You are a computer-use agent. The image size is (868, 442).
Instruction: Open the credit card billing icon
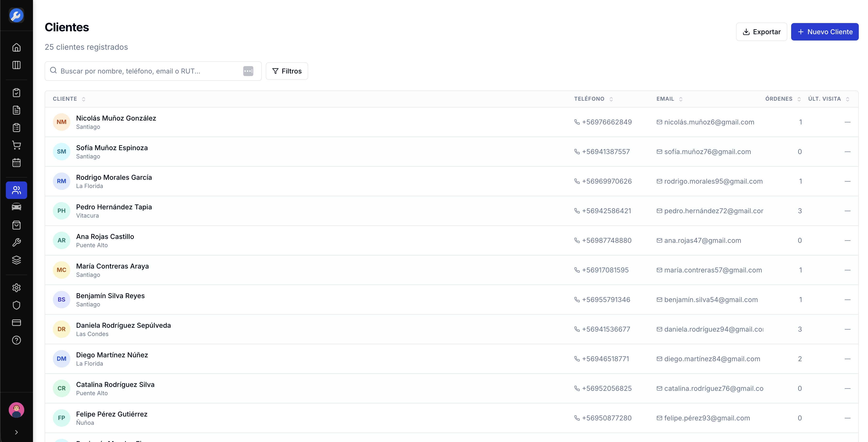pos(16,323)
